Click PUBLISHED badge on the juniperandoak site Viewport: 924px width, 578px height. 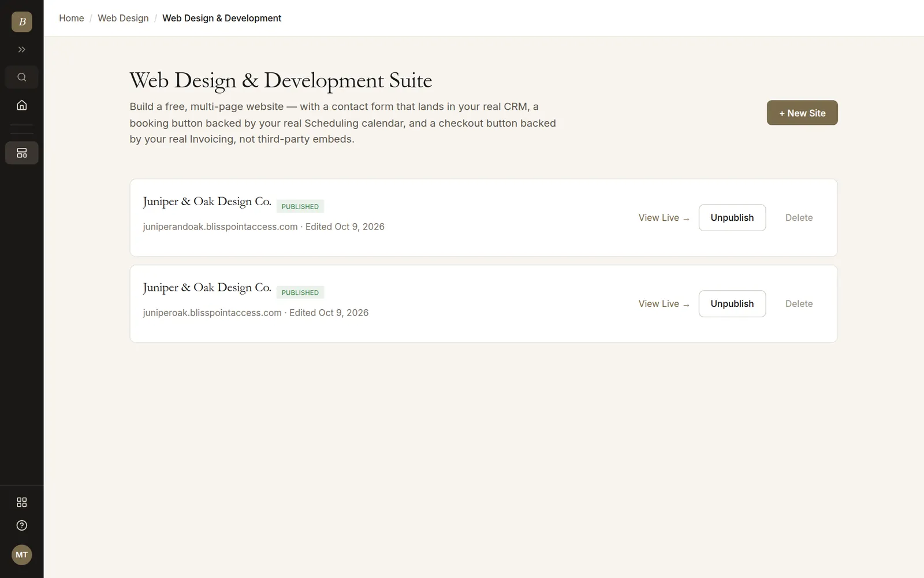point(300,206)
